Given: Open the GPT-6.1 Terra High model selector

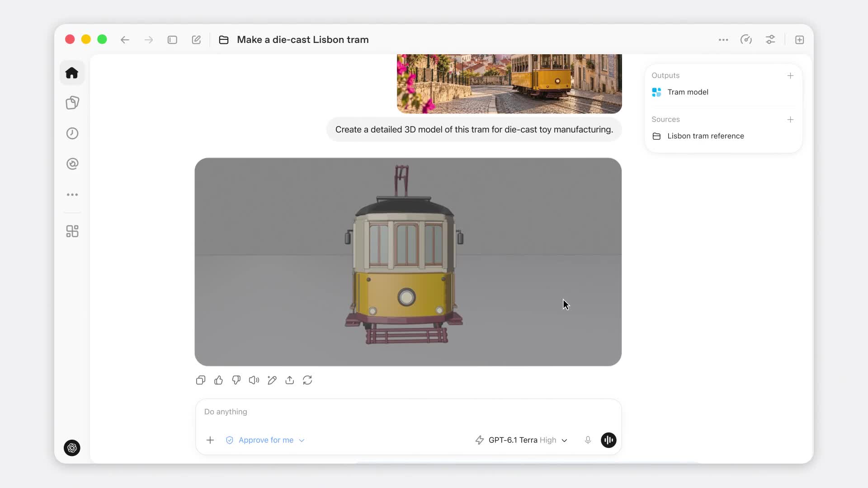Looking at the screenshot, I should point(521,440).
